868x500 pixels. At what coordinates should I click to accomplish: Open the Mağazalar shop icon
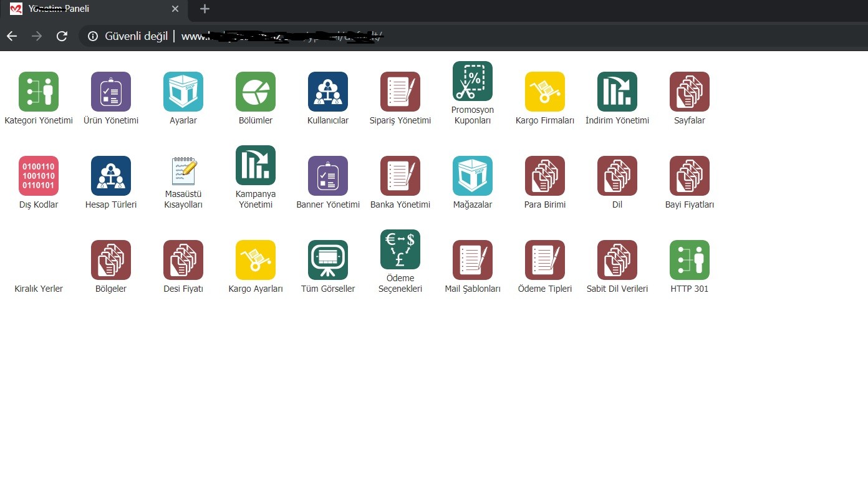click(473, 176)
